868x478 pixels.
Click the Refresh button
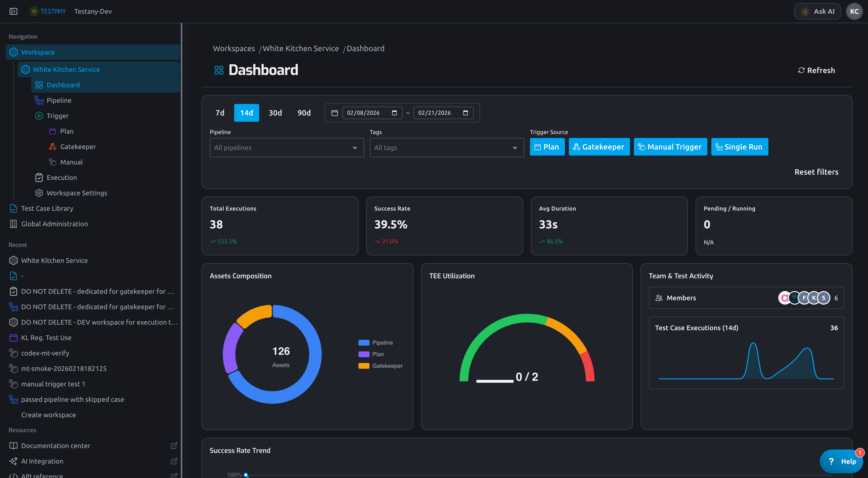pyautogui.click(x=816, y=70)
